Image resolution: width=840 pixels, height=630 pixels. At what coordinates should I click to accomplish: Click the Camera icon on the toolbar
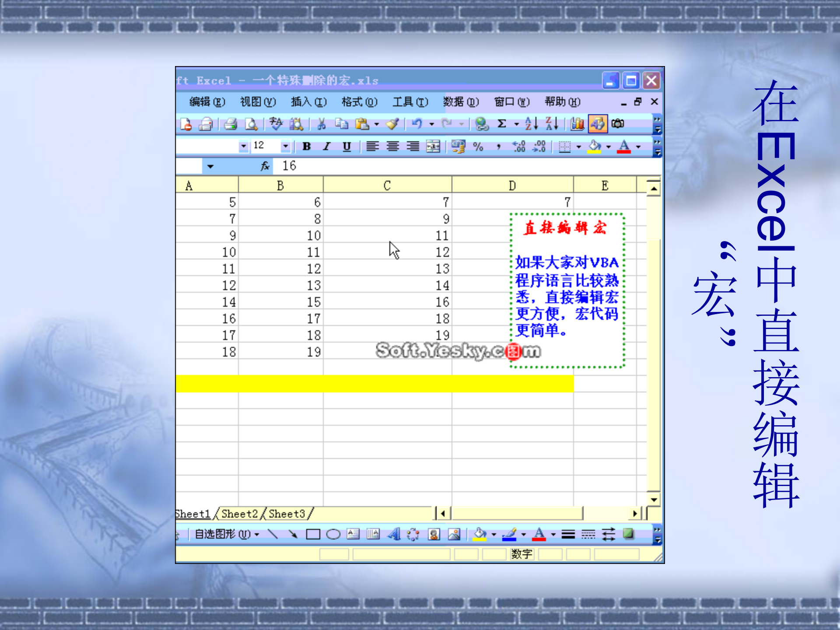[x=618, y=124]
